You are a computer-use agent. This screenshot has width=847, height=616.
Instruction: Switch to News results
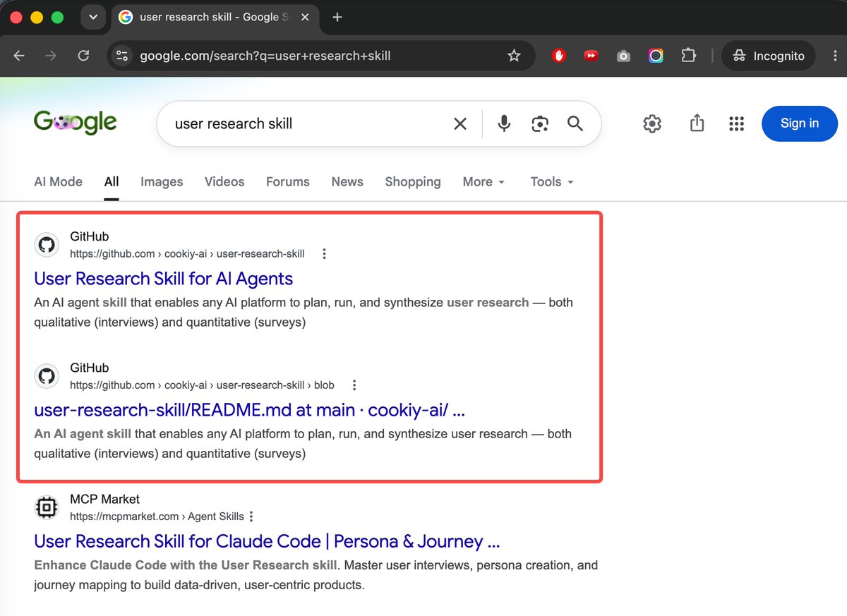[347, 181]
